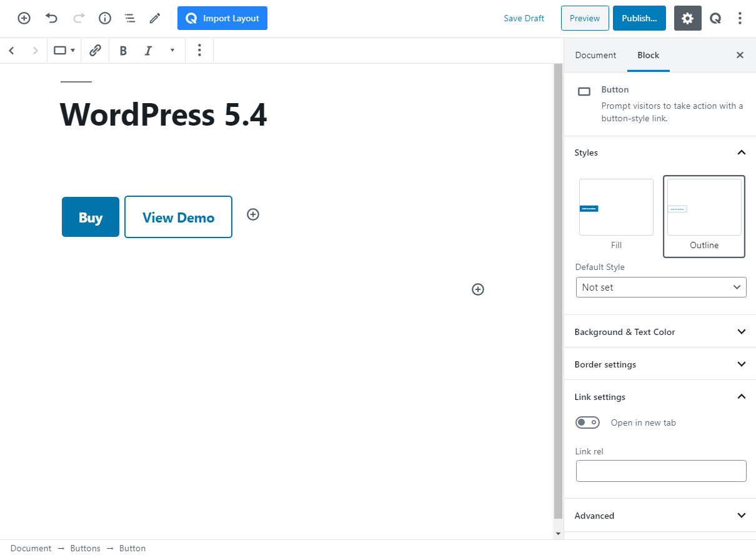The image size is (756, 555).
Task: Undo the last change
Action: [51, 18]
